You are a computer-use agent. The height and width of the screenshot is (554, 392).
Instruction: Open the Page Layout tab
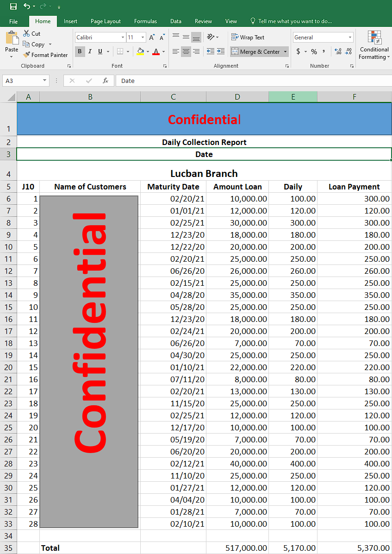pyautogui.click(x=106, y=21)
